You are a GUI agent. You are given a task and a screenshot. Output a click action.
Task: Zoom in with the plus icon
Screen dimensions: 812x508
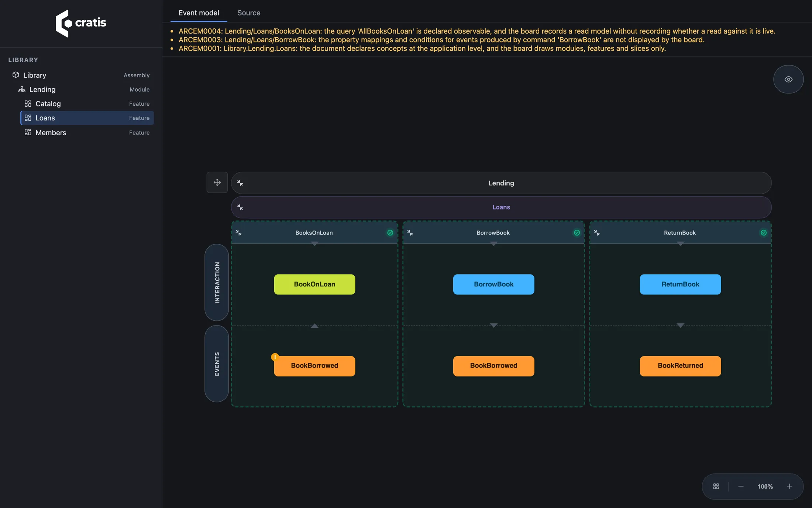[x=789, y=486]
